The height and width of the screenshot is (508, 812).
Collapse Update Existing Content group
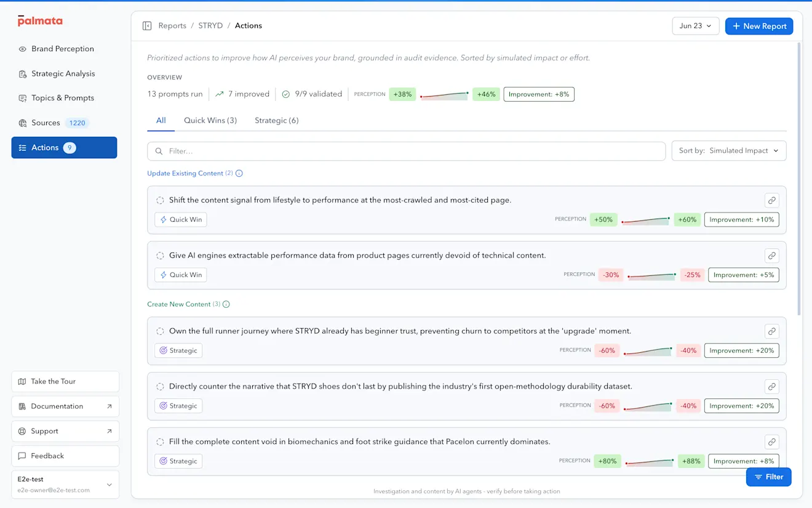pos(185,174)
